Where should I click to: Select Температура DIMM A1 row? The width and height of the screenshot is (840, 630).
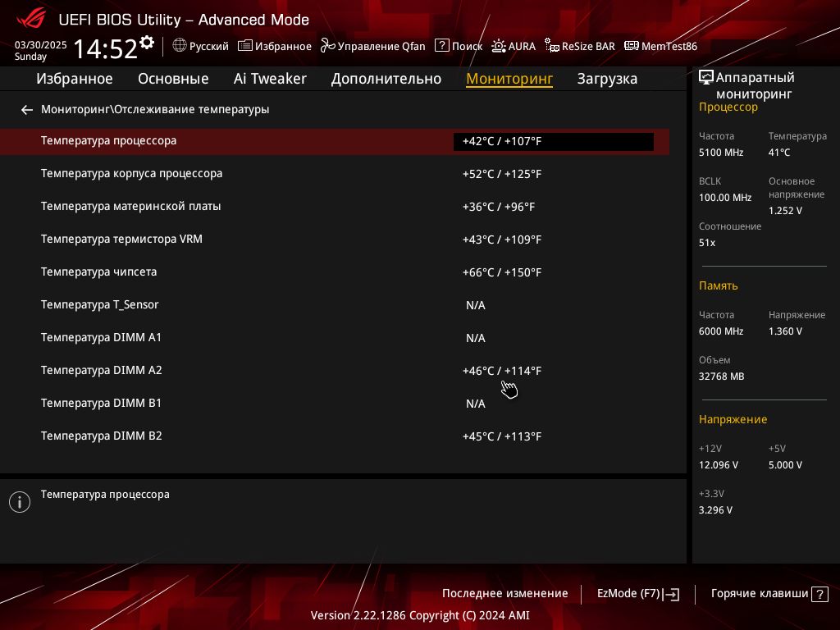point(335,338)
